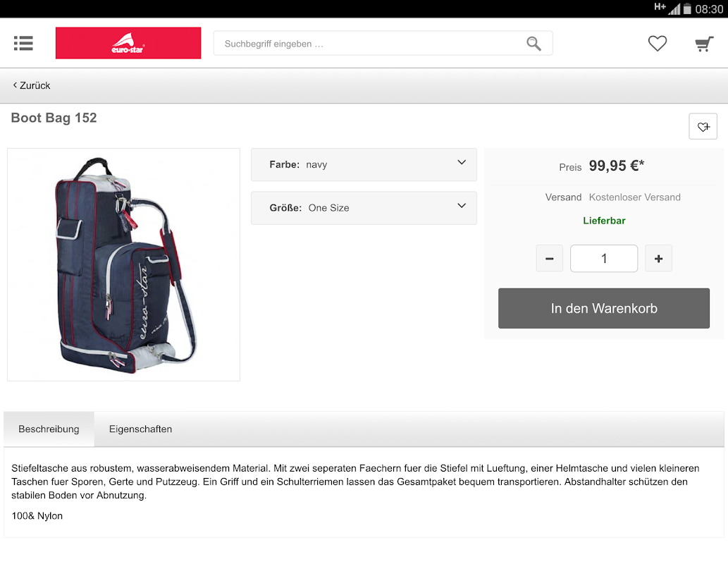Open the hamburger navigation menu
The height and width of the screenshot is (564, 728).
tap(23, 43)
